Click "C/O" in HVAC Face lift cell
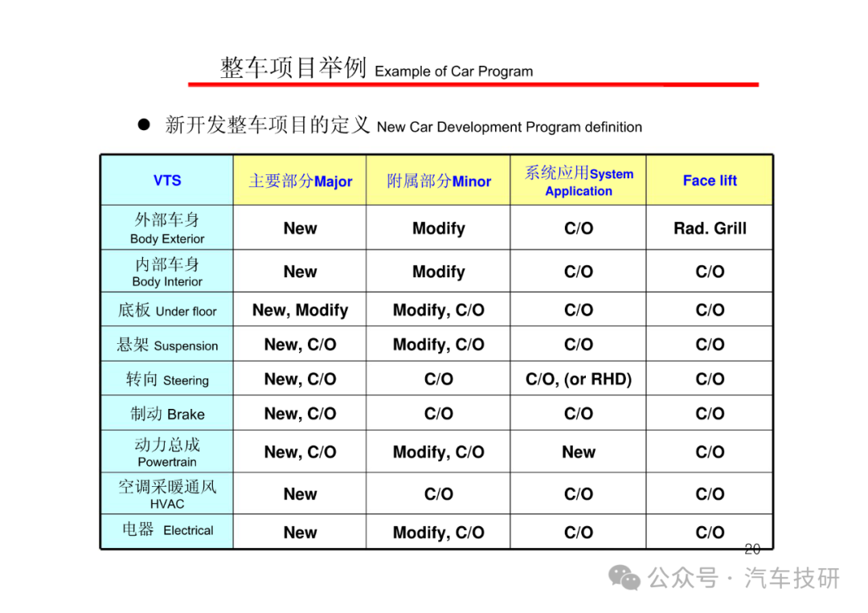 (x=710, y=494)
